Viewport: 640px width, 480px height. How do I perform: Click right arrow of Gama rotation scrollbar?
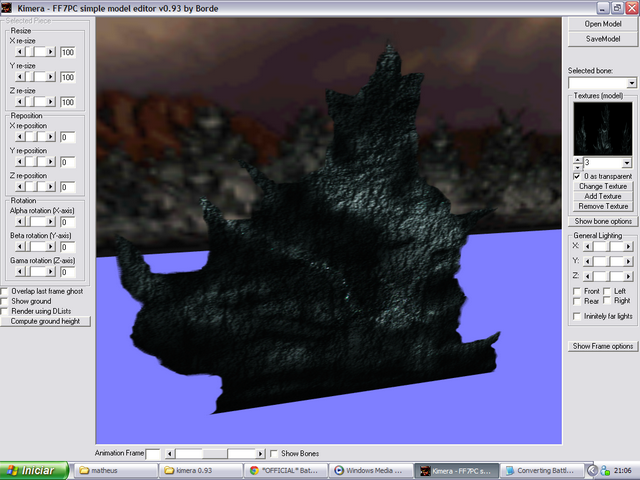pyautogui.click(x=51, y=271)
